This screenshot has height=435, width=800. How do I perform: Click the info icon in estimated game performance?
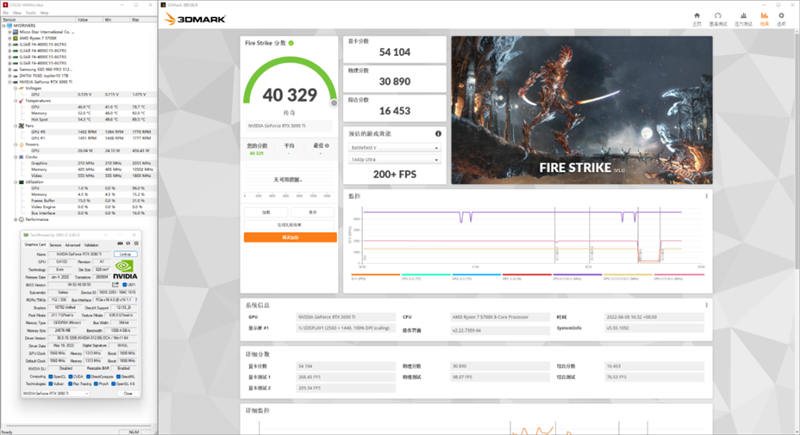click(x=438, y=134)
